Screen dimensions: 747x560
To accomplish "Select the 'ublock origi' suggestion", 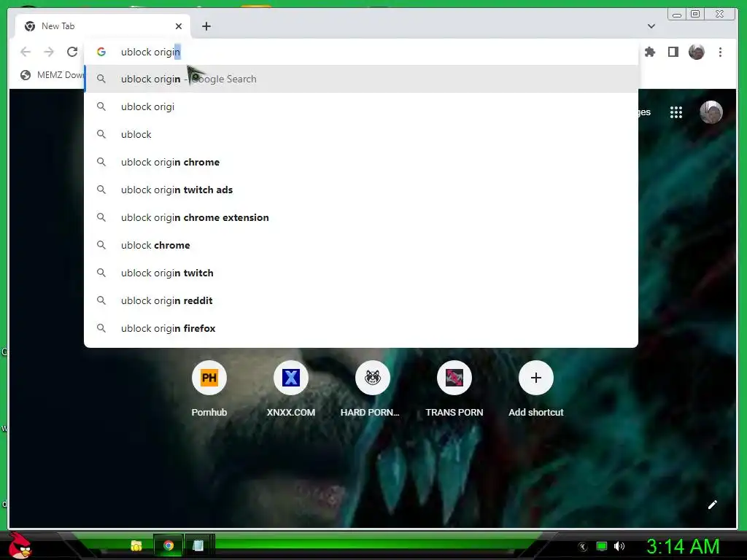I will pyautogui.click(x=361, y=106).
